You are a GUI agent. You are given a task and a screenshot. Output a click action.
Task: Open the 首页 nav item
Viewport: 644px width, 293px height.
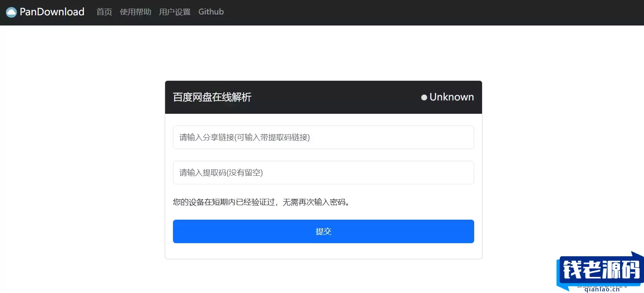(104, 12)
